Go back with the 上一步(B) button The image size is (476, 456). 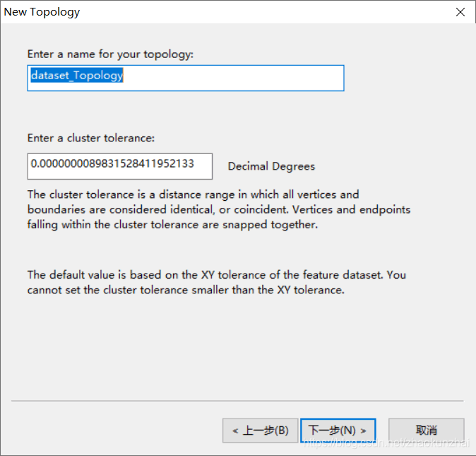(260, 431)
